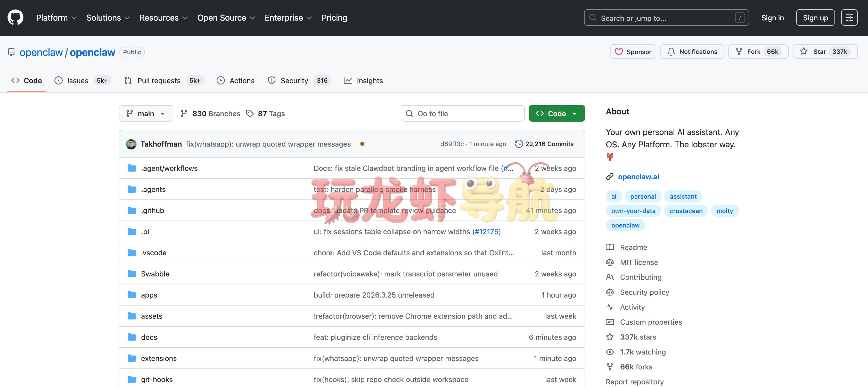Open commit hash d69ff3c
Viewport: 868px width, 388px height.
[x=452, y=144]
